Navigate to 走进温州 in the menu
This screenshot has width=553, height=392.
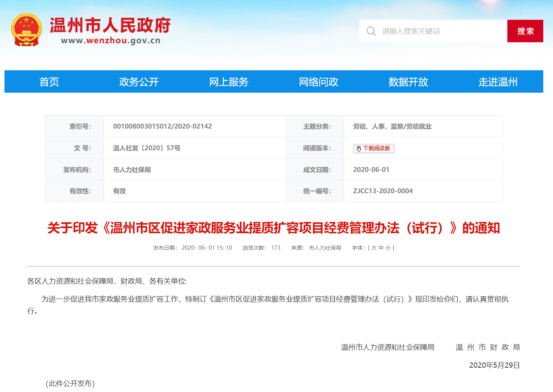[498, 82]
